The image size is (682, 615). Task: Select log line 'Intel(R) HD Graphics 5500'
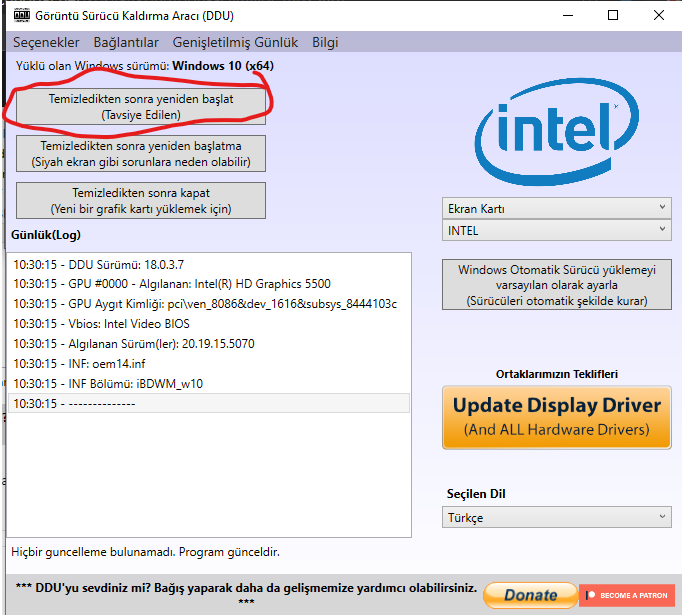point(209,284)
